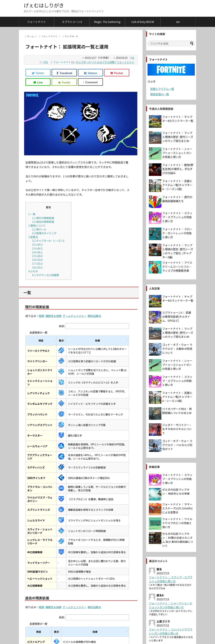Click the ミシックミューニション augment icon
Screen dimensions: 215x644
[x=61, y=382]
